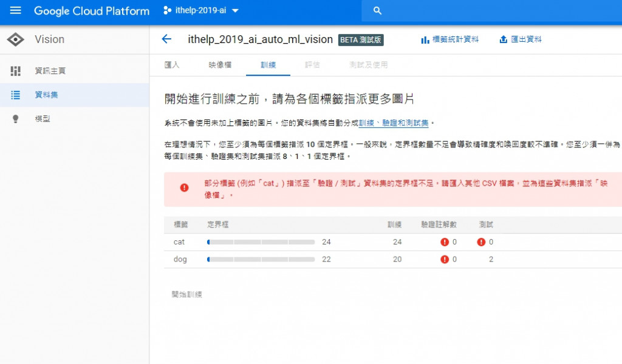The image size is (622, 364).
Task: Switch to the 映像檔 images tab
Action: tap(220, 64)
